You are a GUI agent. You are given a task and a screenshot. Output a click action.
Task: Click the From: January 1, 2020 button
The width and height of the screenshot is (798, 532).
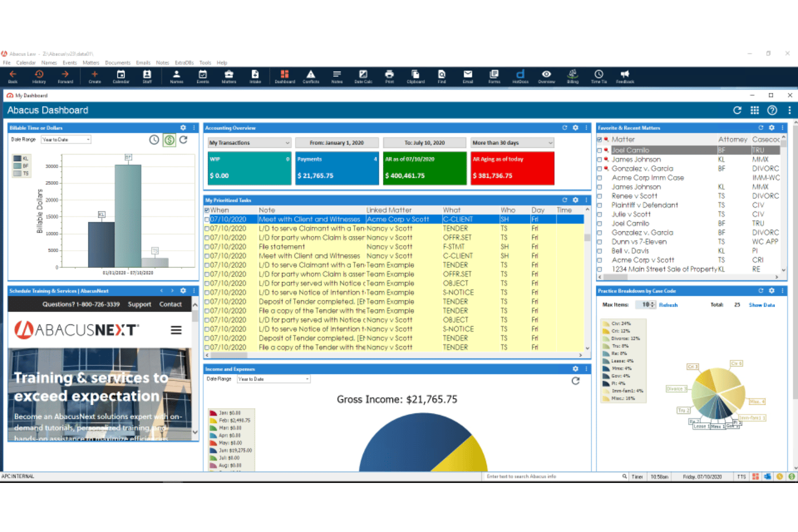coord(336,143)
